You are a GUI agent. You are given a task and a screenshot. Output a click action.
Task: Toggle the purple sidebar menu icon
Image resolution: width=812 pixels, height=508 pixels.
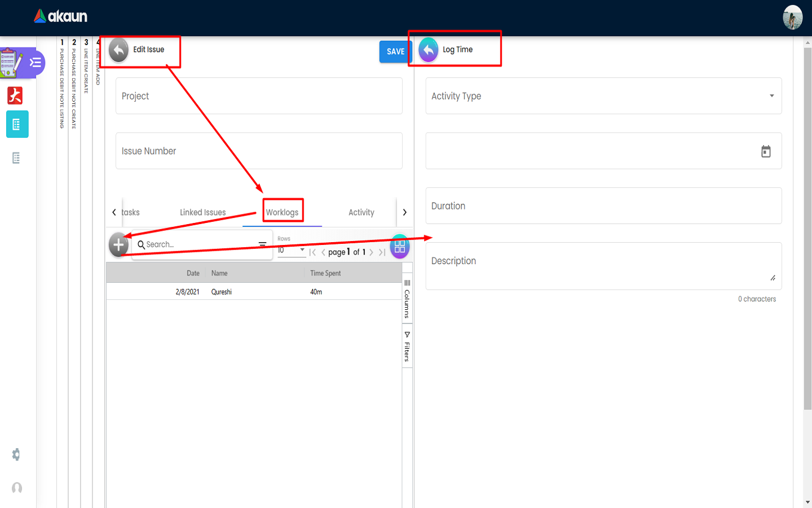[x=36, y=63]
